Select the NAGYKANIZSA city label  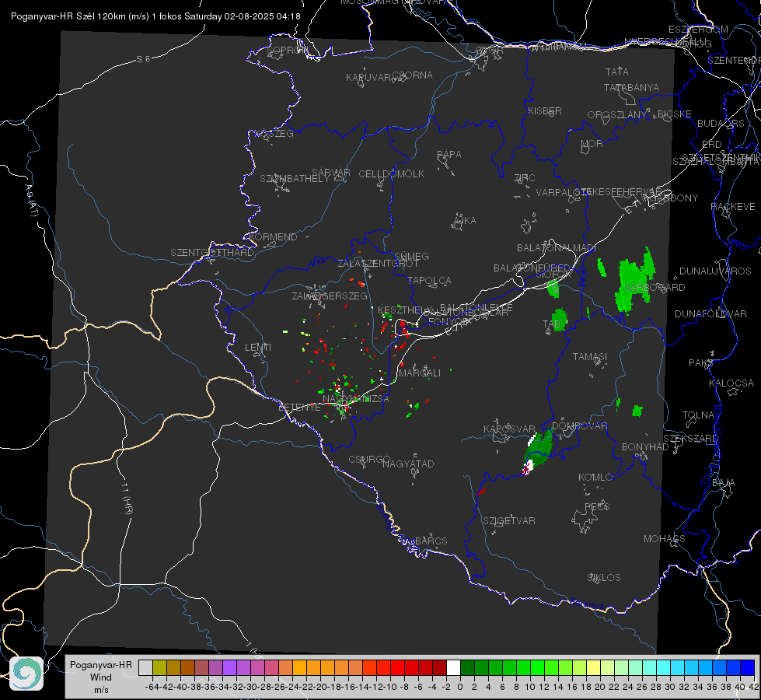tap(356, 399)
